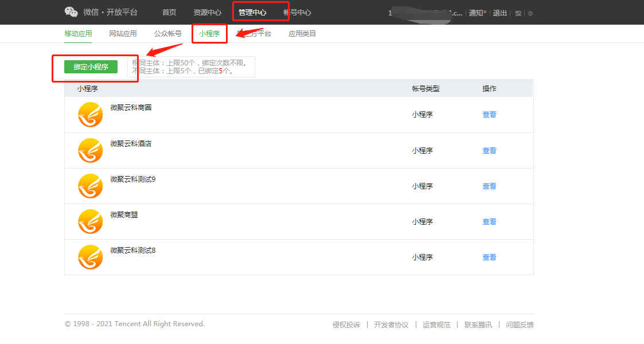
Task: Click the 微聚云科酒店 name text
Action: 131,144
